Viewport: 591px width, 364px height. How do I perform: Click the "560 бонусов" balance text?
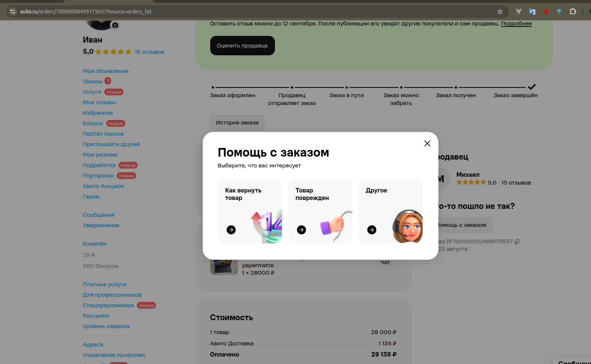100,266
